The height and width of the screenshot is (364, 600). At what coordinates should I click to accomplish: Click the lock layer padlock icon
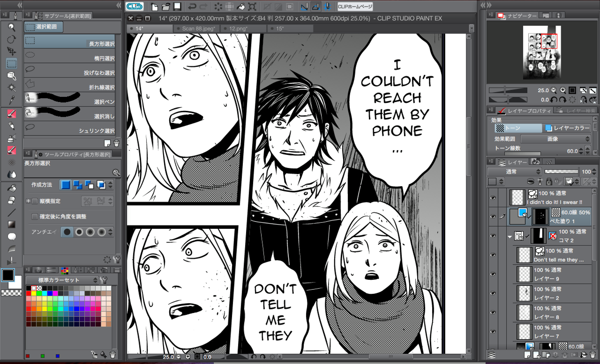click(549, 181)
